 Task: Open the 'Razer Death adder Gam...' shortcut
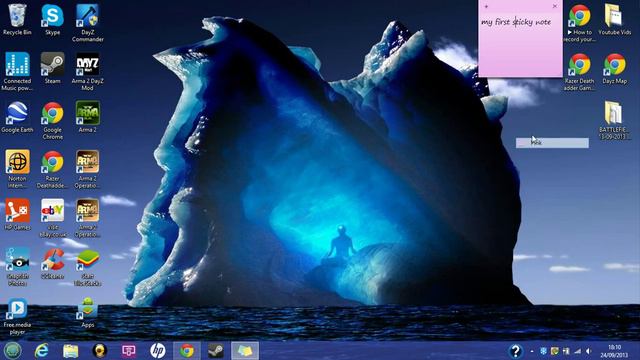[580, 71]
